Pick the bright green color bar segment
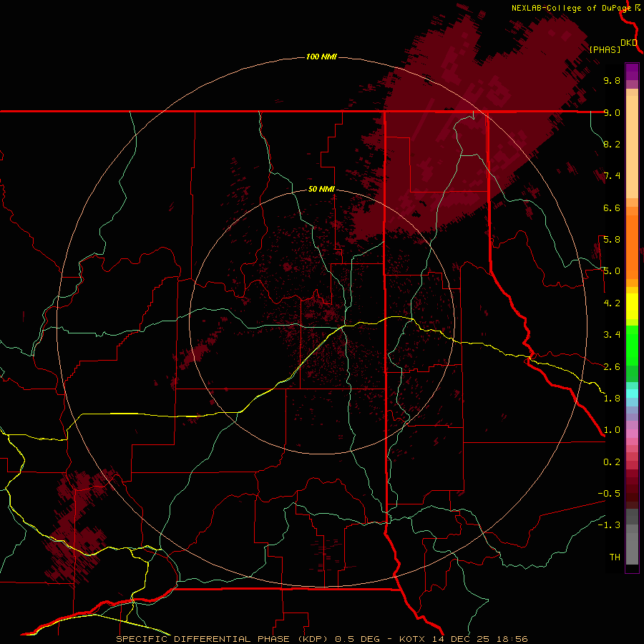This screenshot has width=644, height=644. pos(632,346)
